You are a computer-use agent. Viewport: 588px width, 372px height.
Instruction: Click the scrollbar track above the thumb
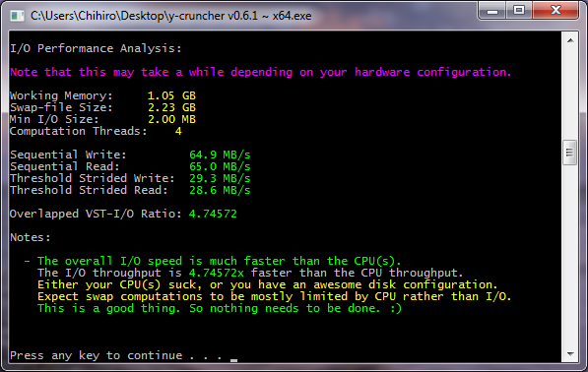pos(570,93)
